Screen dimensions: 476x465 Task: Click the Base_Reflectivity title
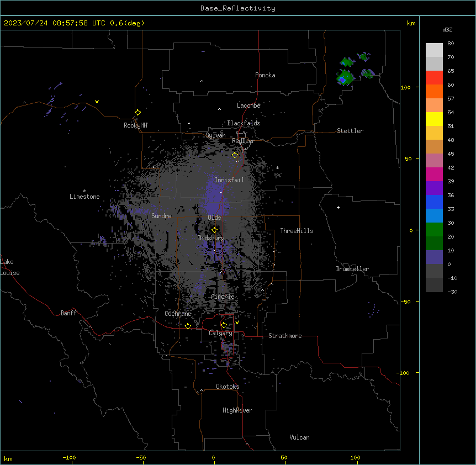[x=238, y=8]
